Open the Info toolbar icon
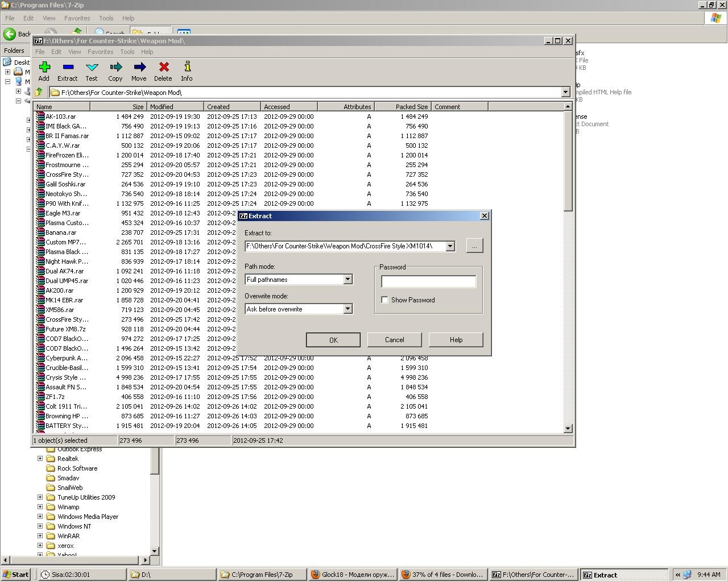Viewport: 728px width, 582px height. point(187,68)
